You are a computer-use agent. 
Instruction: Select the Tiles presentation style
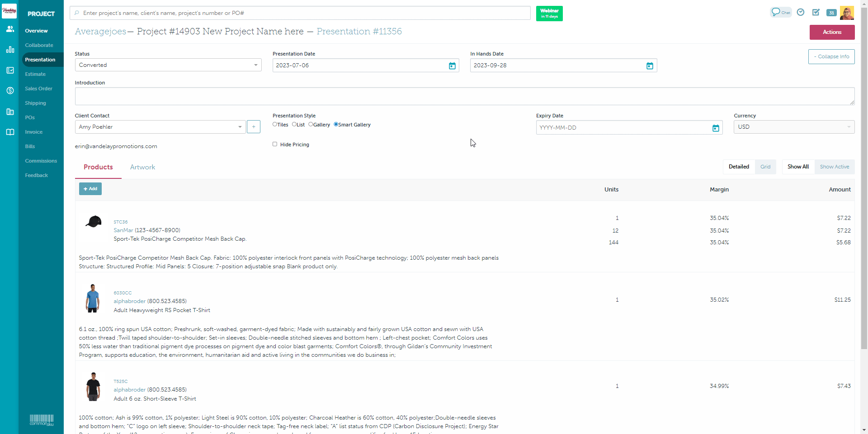[275, 124]
